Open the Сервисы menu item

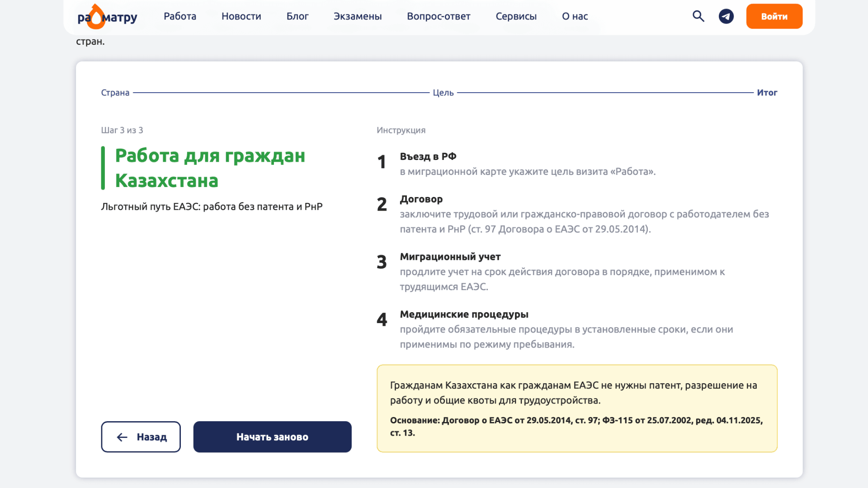[x=516, y=16]
